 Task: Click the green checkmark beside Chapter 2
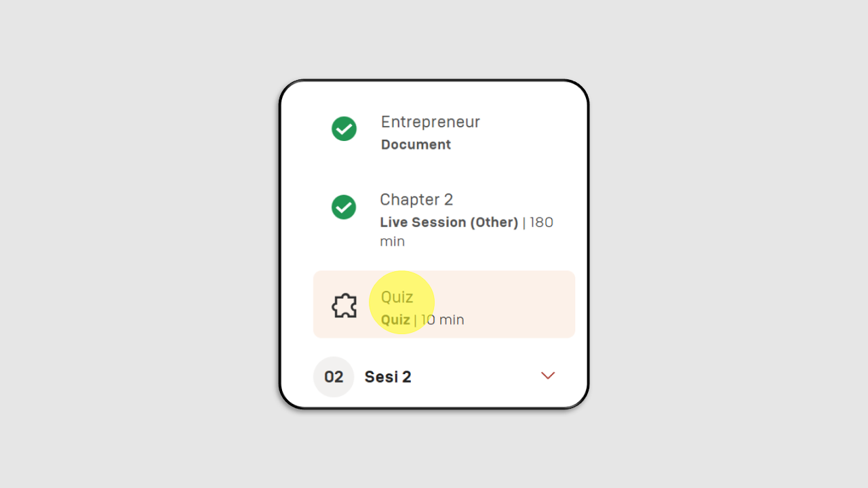coord(344,207)
